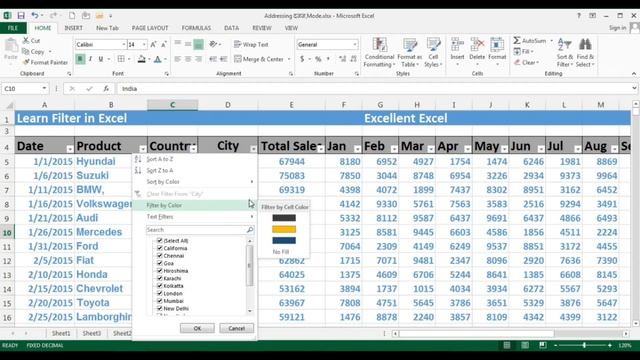Click the Insert cells icon
Screen dimensions: 640x360
point(457,44)
